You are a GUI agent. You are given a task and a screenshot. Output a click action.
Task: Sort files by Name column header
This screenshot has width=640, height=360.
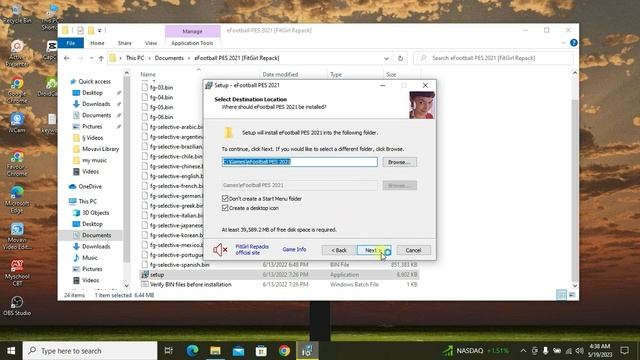148,74
